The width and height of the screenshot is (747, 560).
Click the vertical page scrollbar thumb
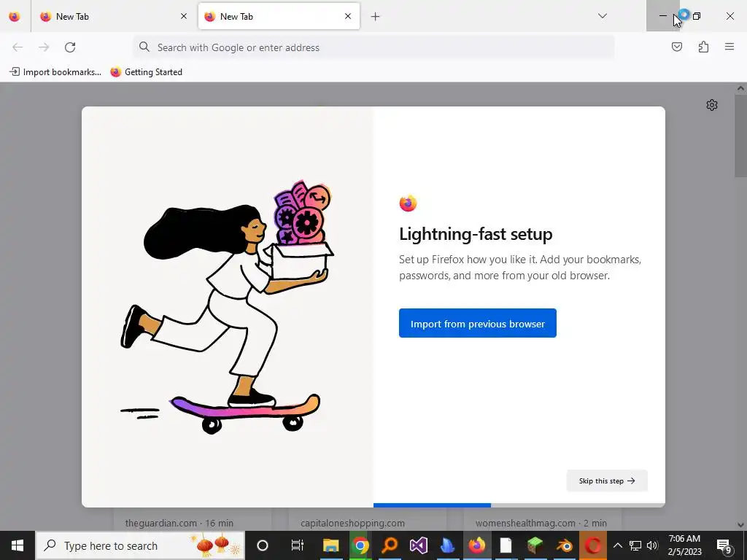740,135
